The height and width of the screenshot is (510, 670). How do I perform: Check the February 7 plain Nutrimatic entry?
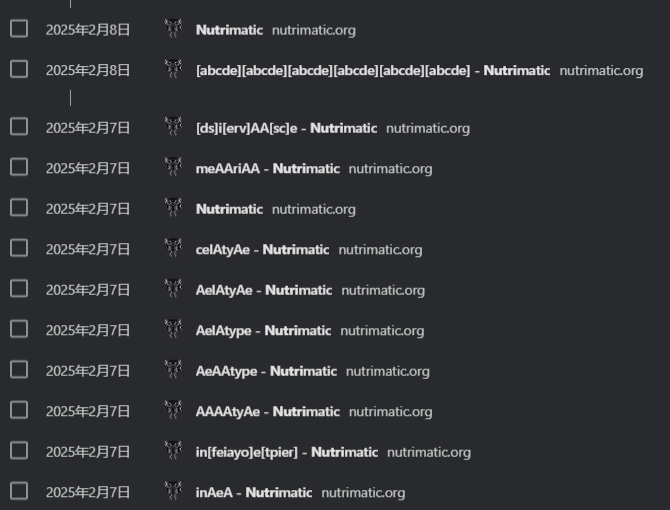click(19, 208)
